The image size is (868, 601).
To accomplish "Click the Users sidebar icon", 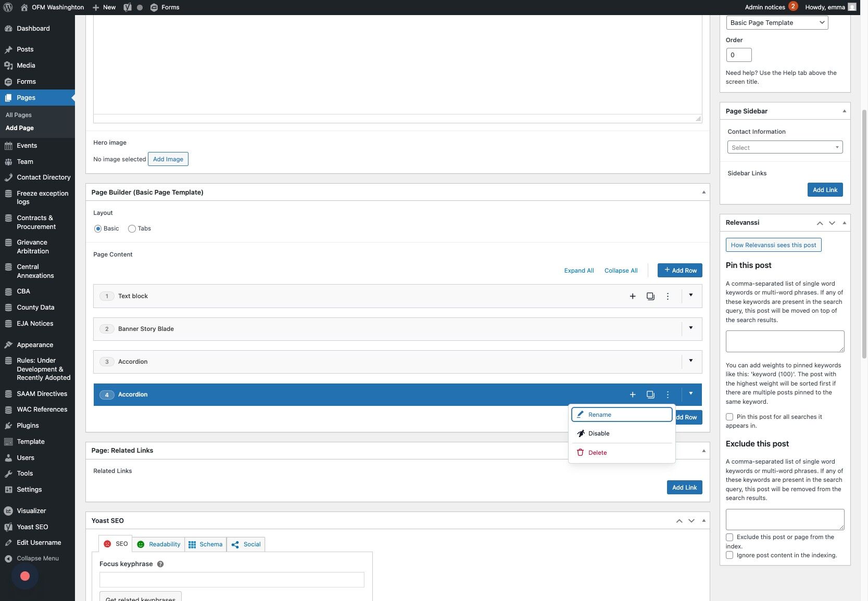I will (x=8, y=458).
